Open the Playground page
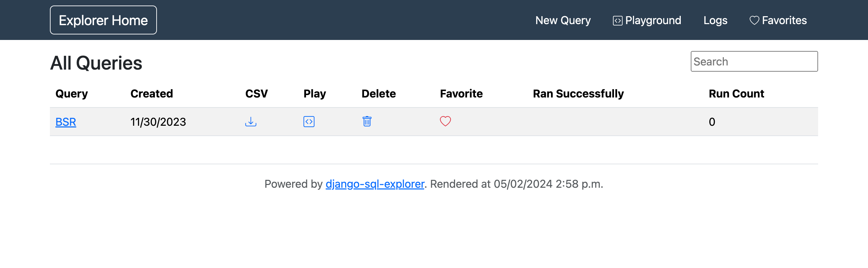868x268 pixels. [x=647, y=20]
